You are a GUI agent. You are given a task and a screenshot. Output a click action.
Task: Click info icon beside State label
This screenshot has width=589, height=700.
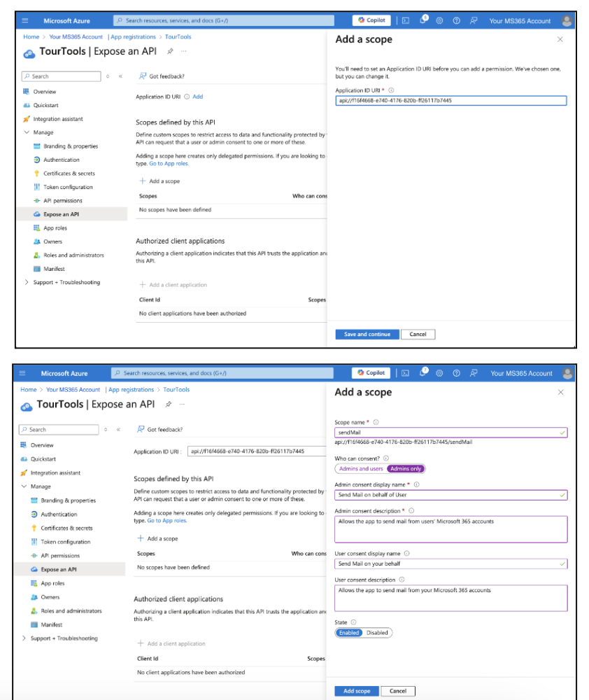pos(353,622)
